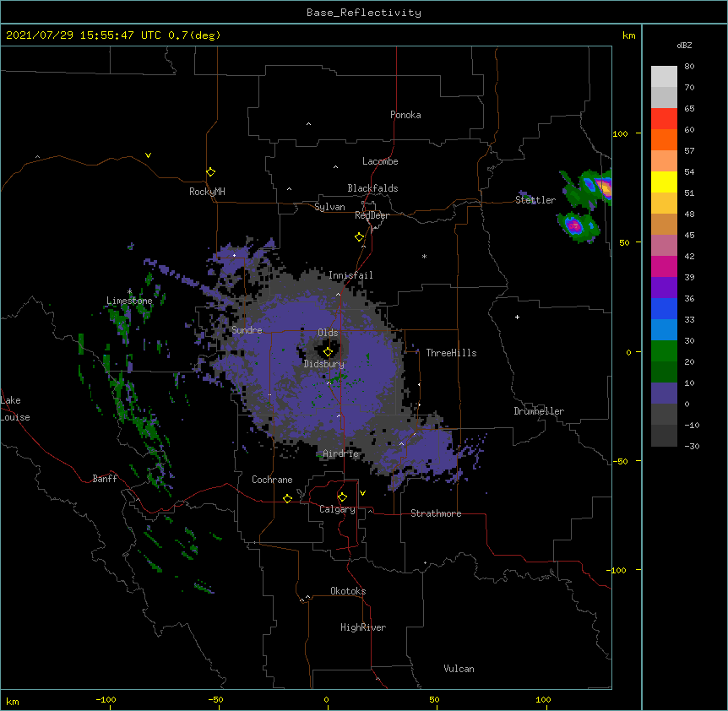Image resolution: width=728 pixels, height=711 pixels.
Task: Click the Blackfalds city label
Action: tap(372, 188)
